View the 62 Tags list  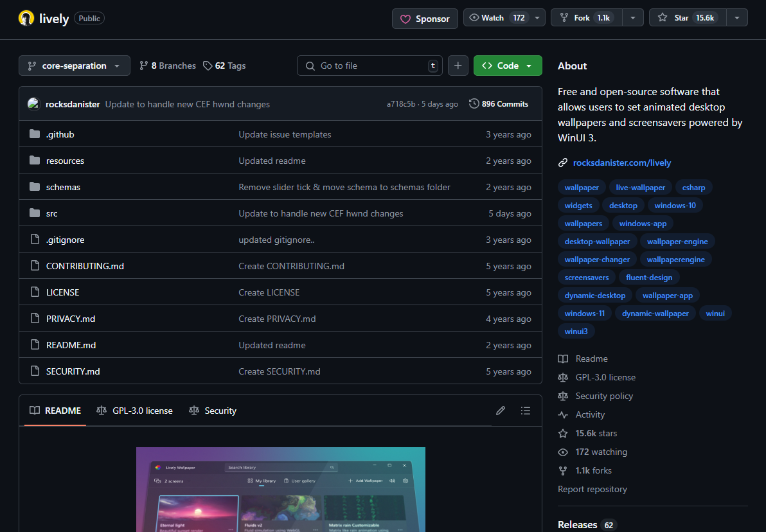224,66
